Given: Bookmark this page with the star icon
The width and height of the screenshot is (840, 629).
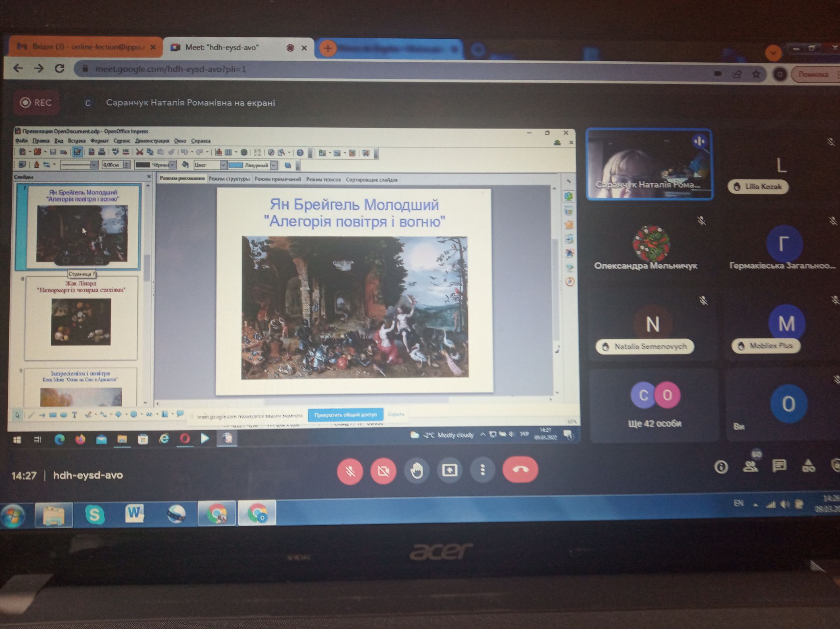Looking at the screenshot, I should click(x=756, y=74).
